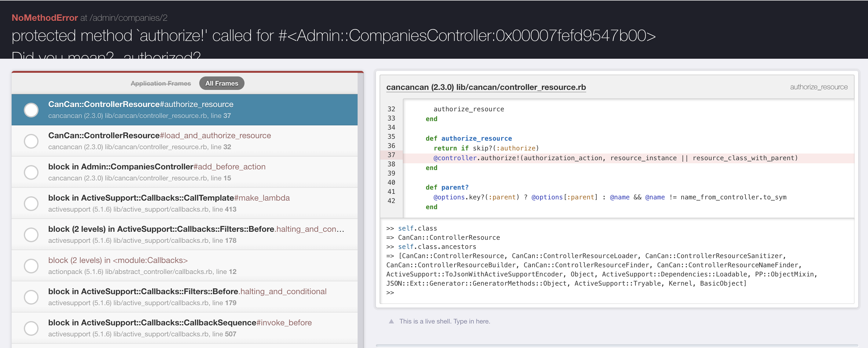The image size is (868, 348).
Task: Select the authorize_resource frame radio circle
Action: coord(31,110)
